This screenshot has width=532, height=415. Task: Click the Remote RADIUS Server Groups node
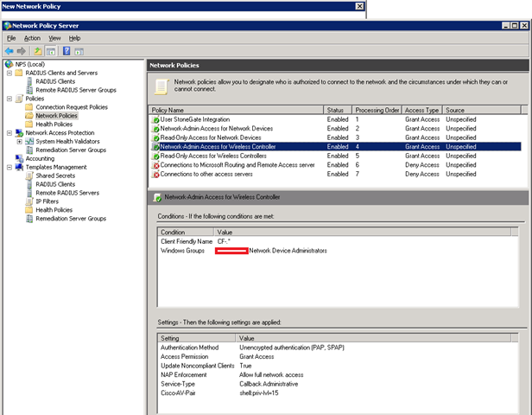click(x=76, y=90)
